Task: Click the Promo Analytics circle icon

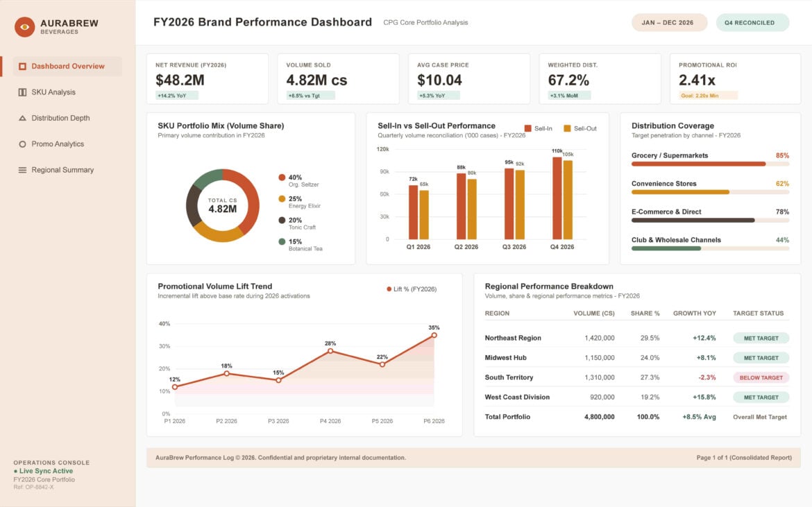Action: click(x=22, y=144)
